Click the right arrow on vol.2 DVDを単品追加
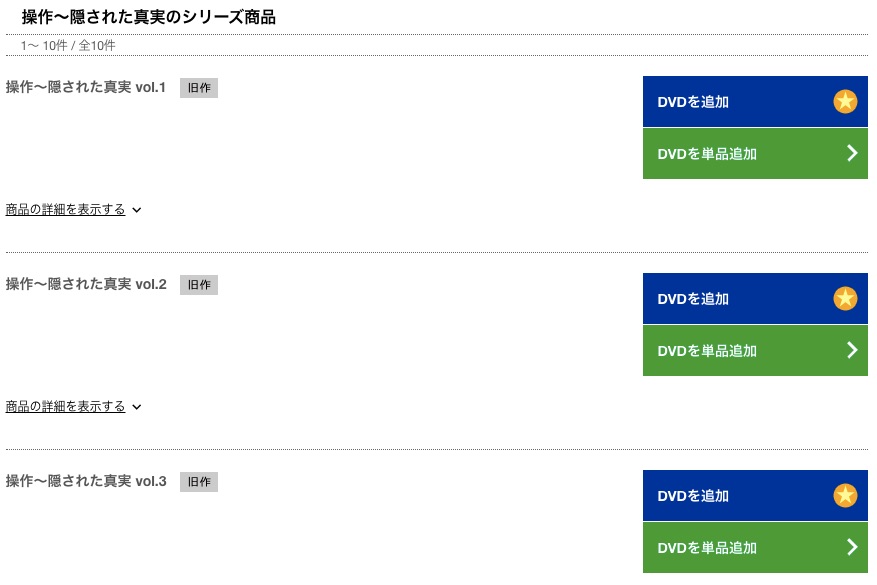The height and width of the screenshot is (585, 877). pos(852,350)
